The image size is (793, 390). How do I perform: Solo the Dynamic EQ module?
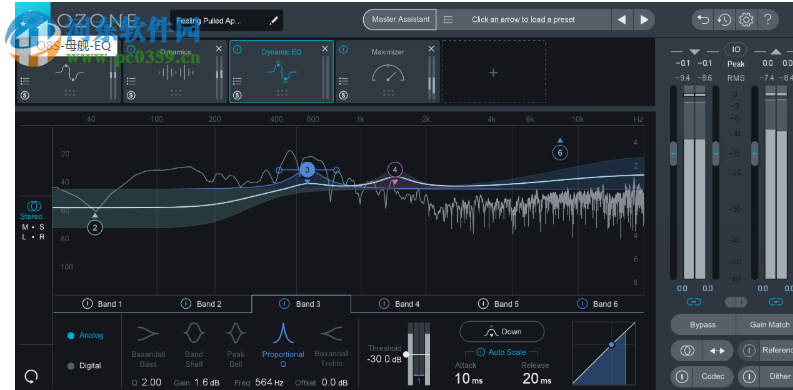(237, 95)
